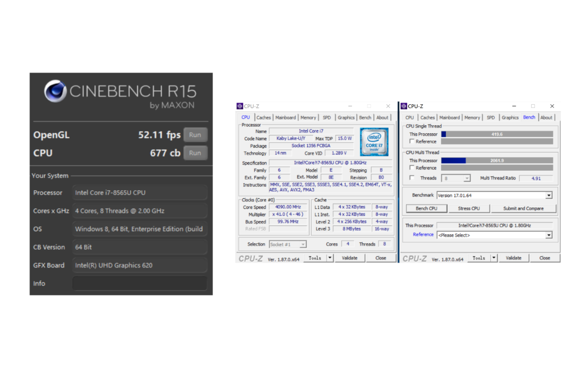Open the Selection 'Socket #1' dropdown

[x=288, y=244]
